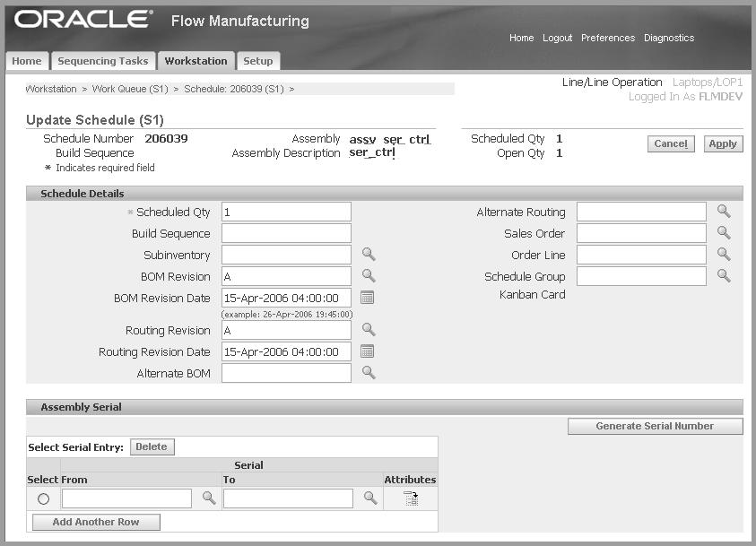Focus the Routing Revision input field
Image resolution: width=756 pixels, height=546 pixels.
coord(286,330)
